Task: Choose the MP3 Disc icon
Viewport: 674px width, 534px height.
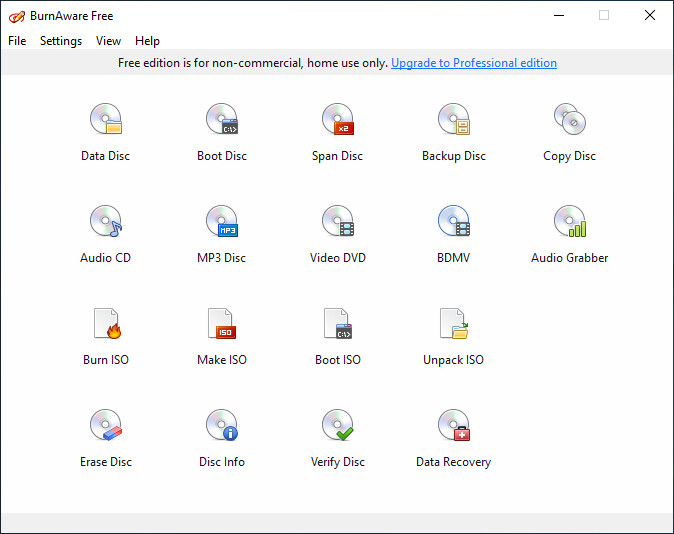Action: coord(222,221)
